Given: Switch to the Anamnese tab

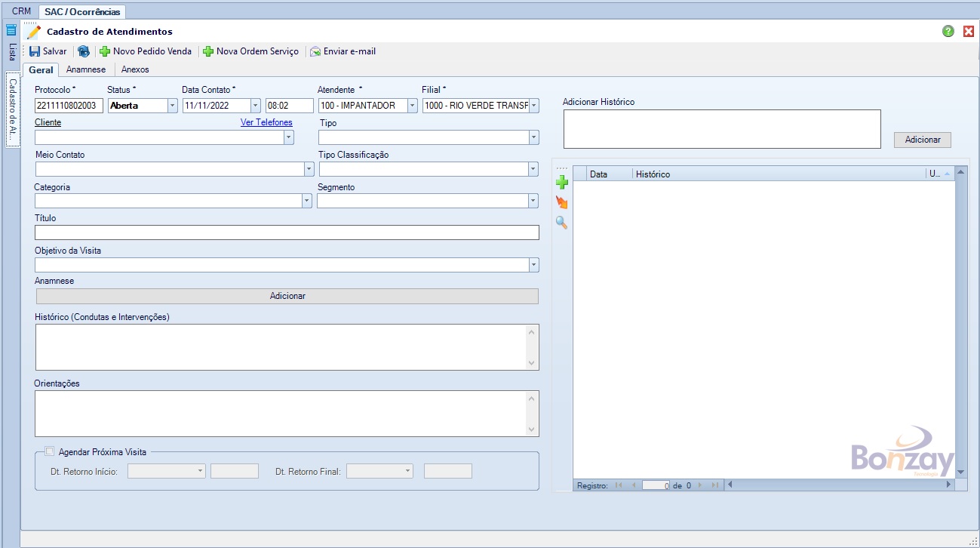Looking at the screenshot, I should point(86,69).
